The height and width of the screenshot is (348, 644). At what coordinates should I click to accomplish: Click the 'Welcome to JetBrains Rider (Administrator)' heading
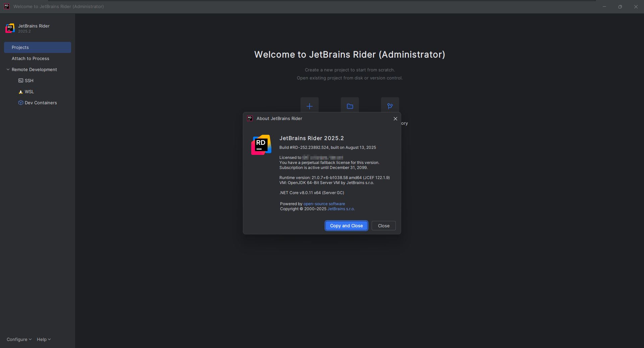350,55
